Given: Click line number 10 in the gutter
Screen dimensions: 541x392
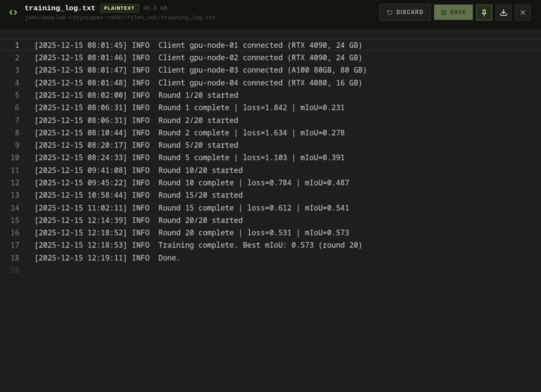Looking at the screenshot, I should [x=15, y=158].
